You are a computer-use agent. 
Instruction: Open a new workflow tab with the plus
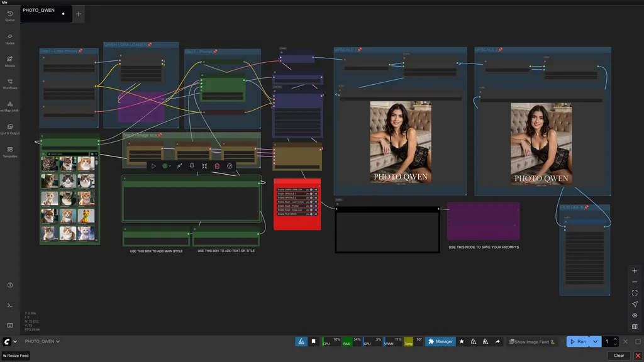[x=78, y=14]
